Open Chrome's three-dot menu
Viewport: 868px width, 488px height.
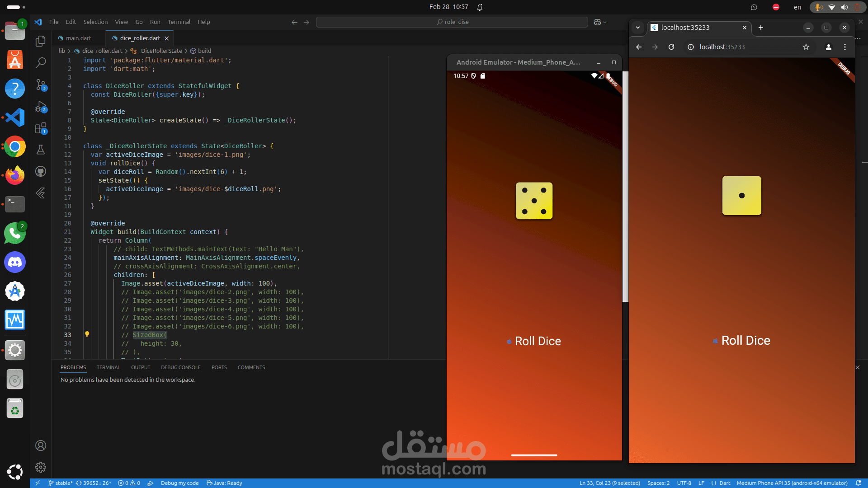click(x=844, y=47)
